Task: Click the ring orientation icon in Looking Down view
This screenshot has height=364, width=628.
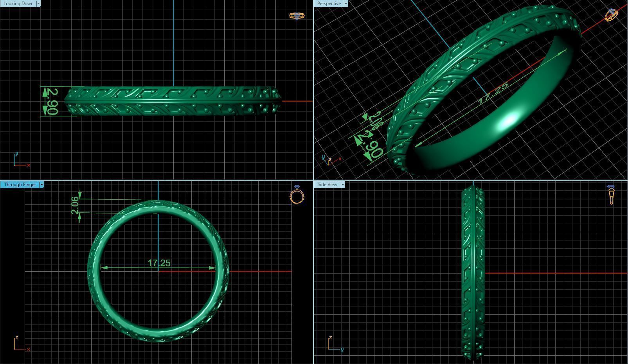Action: (297, 16)
